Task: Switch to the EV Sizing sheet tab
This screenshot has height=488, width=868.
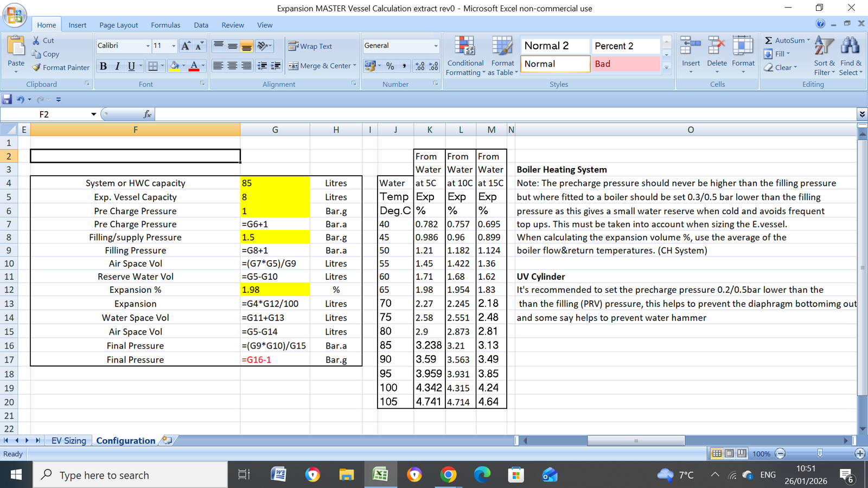Action: [68, 441]
